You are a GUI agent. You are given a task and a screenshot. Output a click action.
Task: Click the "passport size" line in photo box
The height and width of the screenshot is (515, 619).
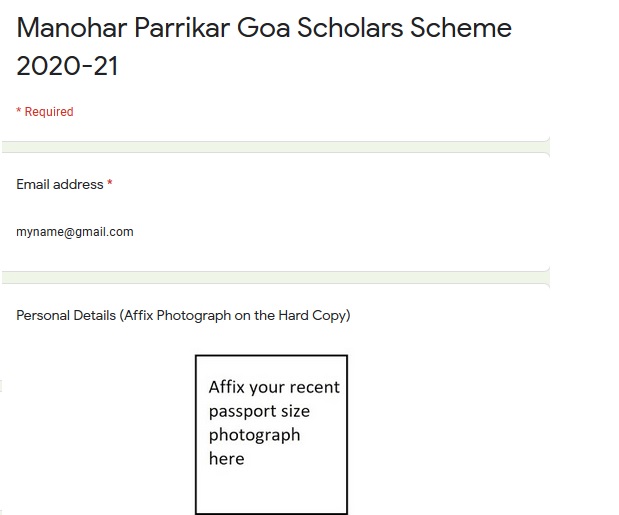point(259,412)
